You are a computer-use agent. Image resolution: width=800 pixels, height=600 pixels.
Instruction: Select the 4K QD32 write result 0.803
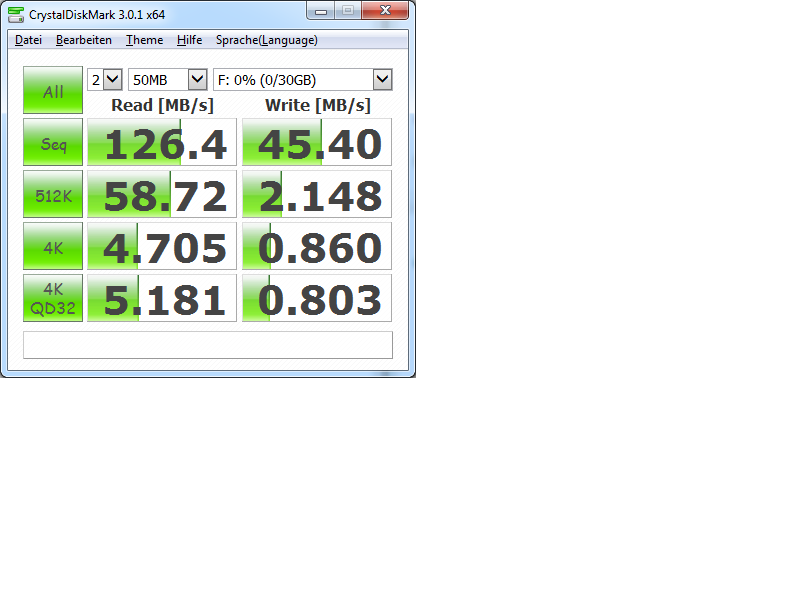(x=317, y=298)
